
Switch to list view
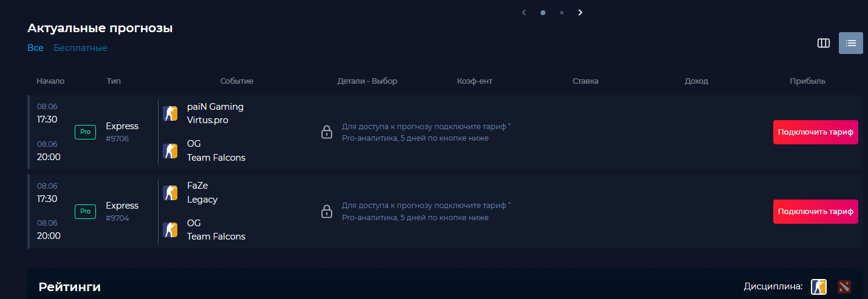point(851,43)
